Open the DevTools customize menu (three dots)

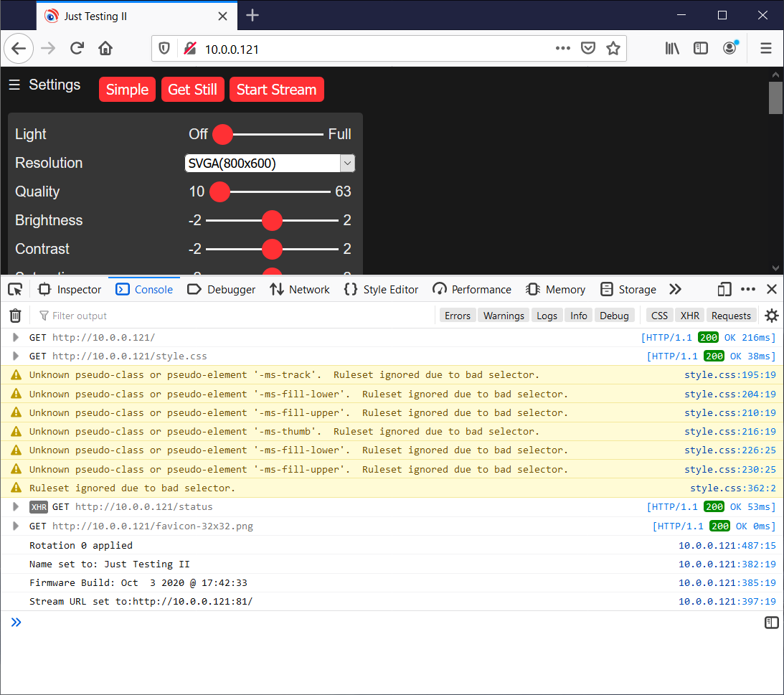coord(748,289)
